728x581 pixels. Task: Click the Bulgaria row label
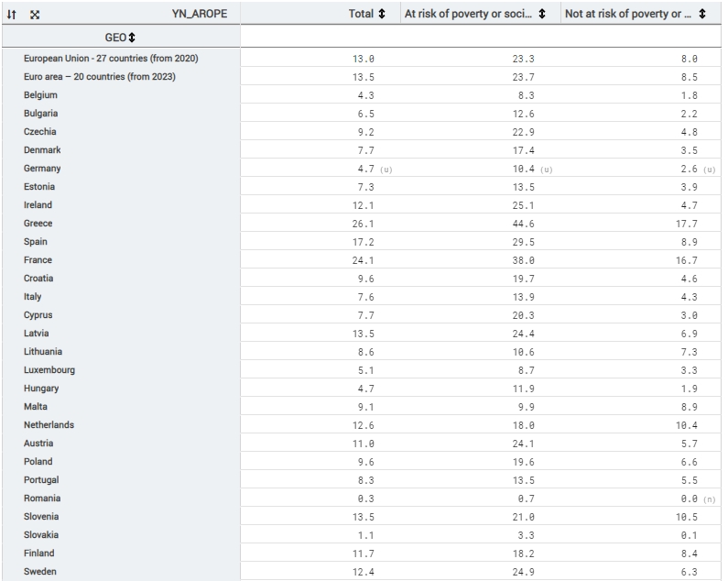(41, 114)
